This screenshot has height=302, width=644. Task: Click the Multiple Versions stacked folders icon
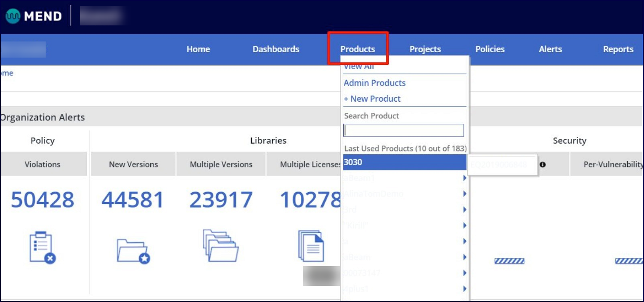221,246
